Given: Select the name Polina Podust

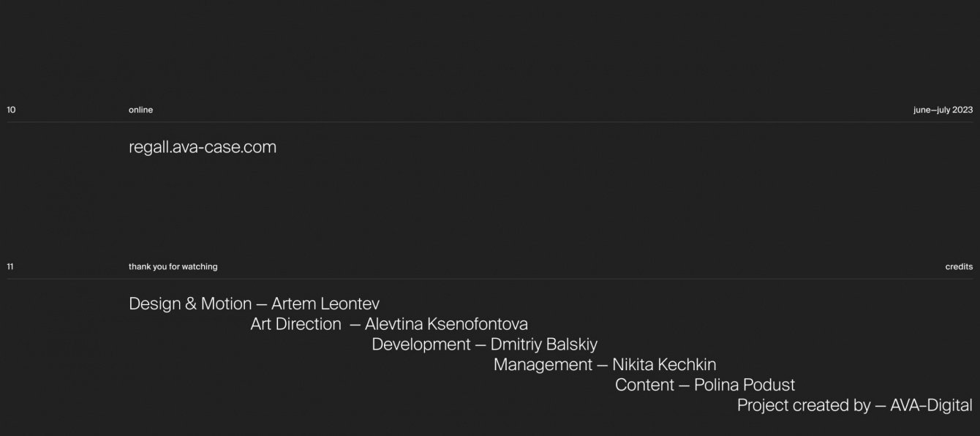Looking at the screenshot, I should [744, 386].
